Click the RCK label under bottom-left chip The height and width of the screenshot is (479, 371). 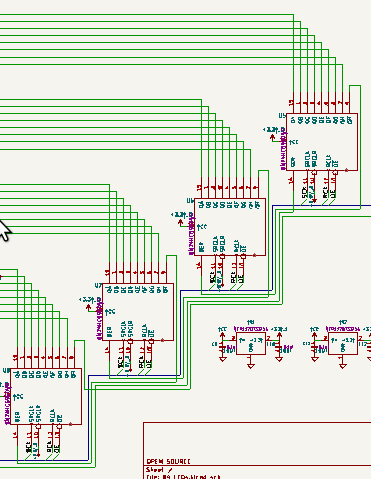pos(49,448)
